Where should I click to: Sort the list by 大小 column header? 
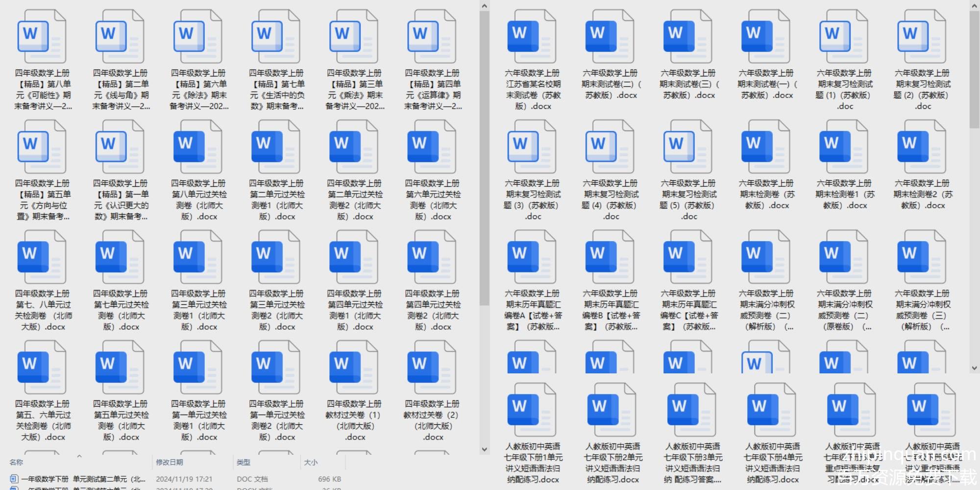[x=311, y=462]
